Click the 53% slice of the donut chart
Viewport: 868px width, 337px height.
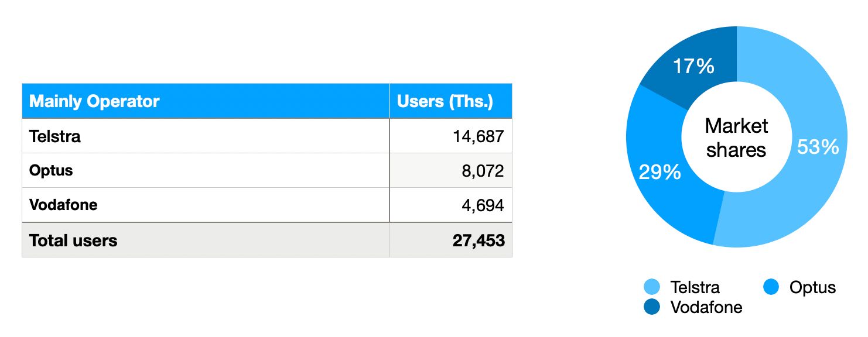(818, 147)
